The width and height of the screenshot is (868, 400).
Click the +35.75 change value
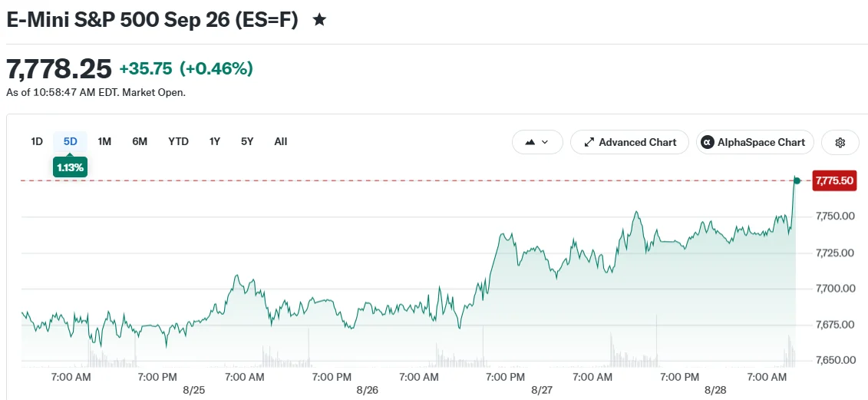(147, 69)
